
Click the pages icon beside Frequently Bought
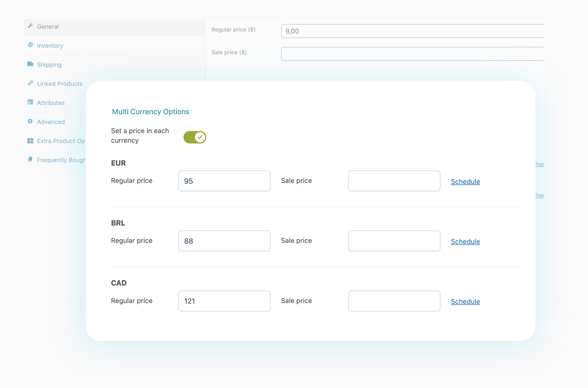tap(30, 159)
